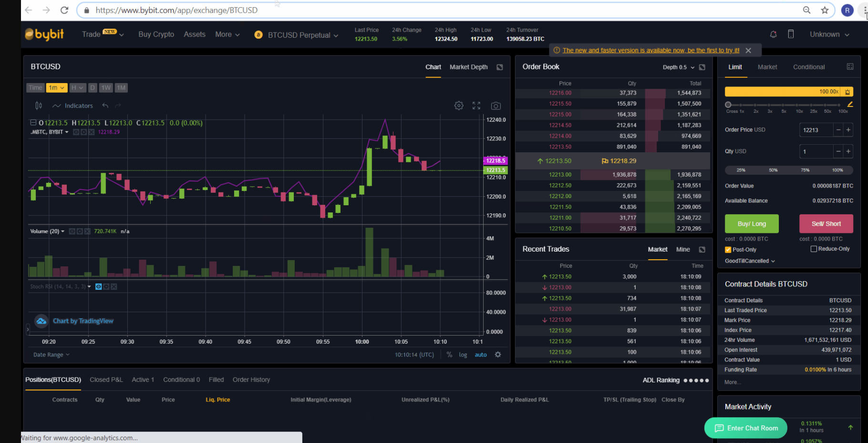868x443 pixels.
Task: Select the Conditional order tab
Action: click(808, 67)
